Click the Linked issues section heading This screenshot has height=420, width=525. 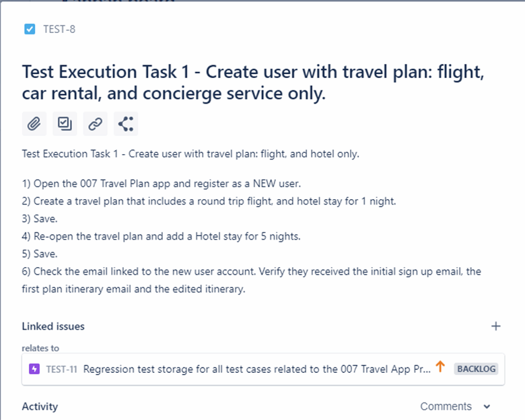(x=53, y=326)
